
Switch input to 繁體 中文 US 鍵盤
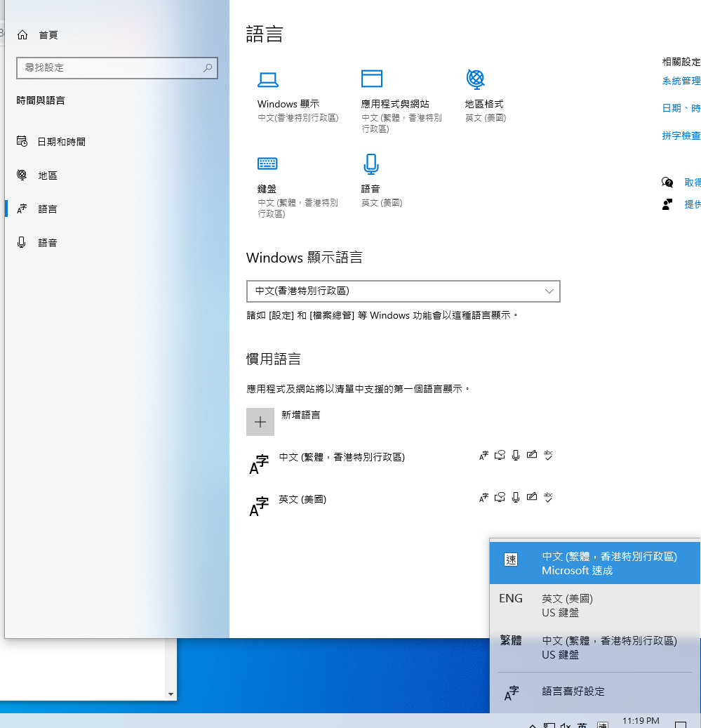click(595, 647)
